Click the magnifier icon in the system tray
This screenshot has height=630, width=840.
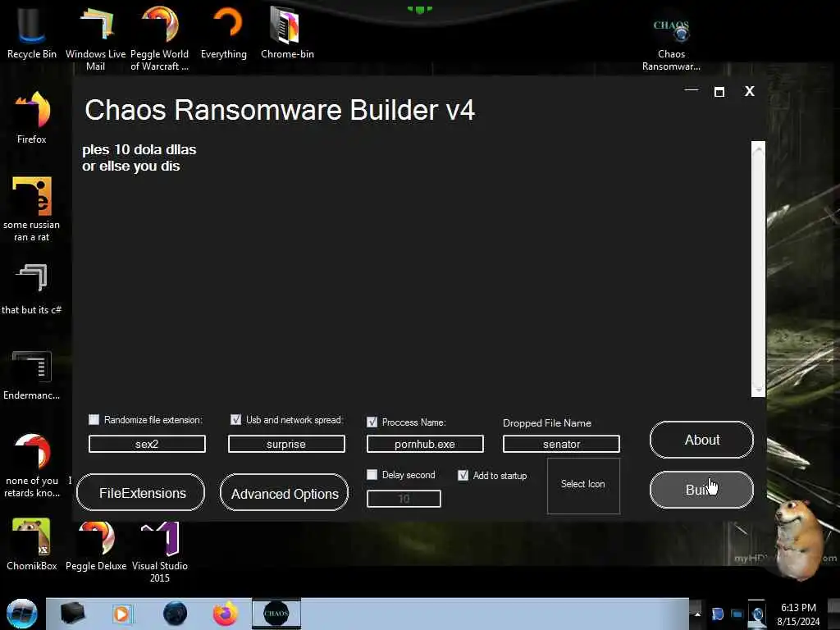757,614
